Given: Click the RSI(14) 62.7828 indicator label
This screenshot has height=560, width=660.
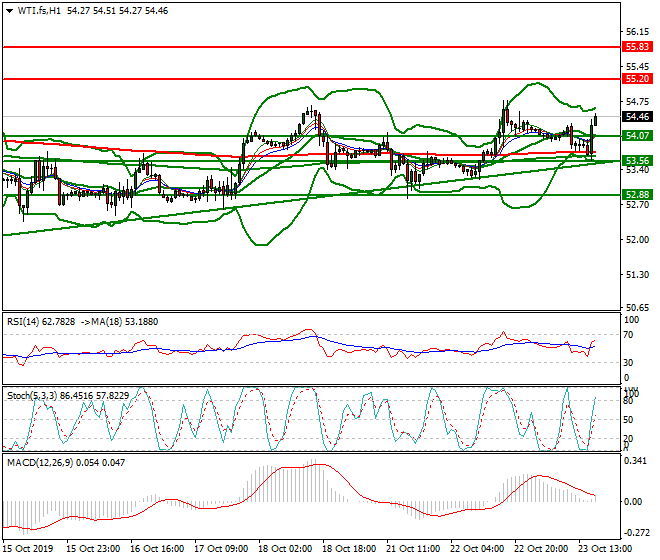Looking at the screenshot, I should 41,322.
